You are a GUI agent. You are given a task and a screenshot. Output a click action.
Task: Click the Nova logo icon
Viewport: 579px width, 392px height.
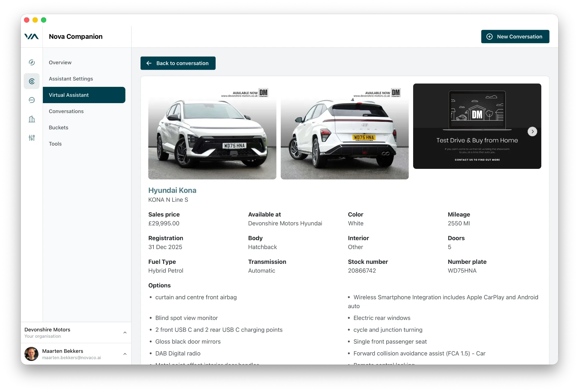[31, 36]
